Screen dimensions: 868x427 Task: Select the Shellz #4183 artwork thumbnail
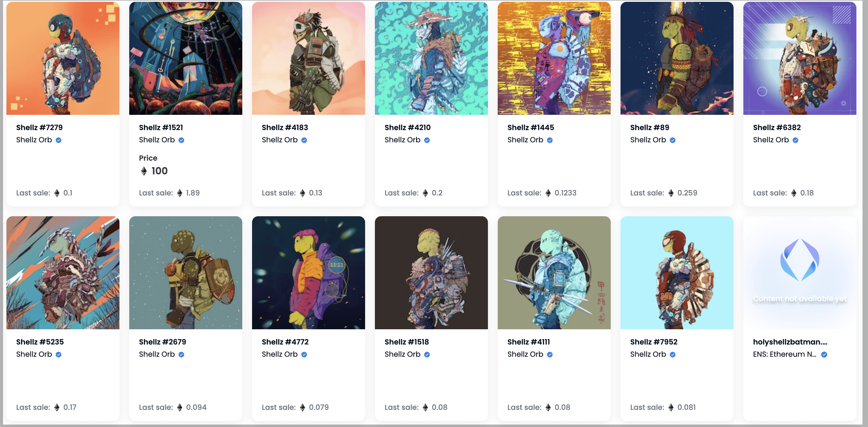[308, 58]
